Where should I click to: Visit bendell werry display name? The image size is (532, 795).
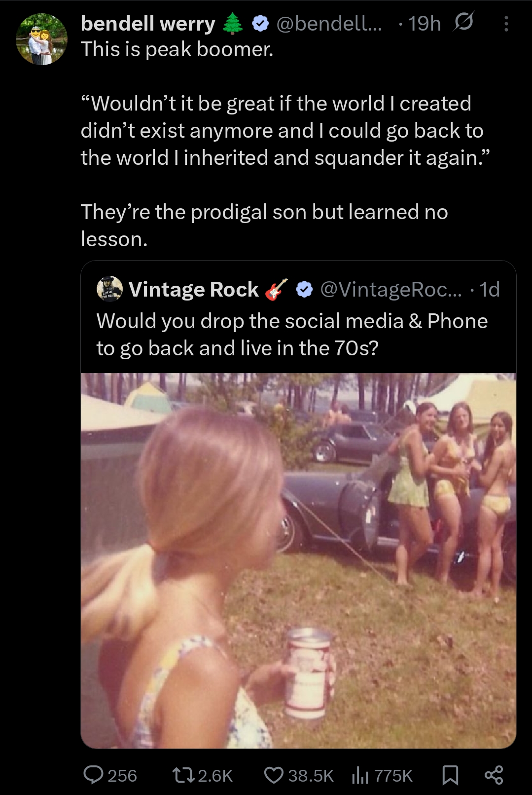148,23
